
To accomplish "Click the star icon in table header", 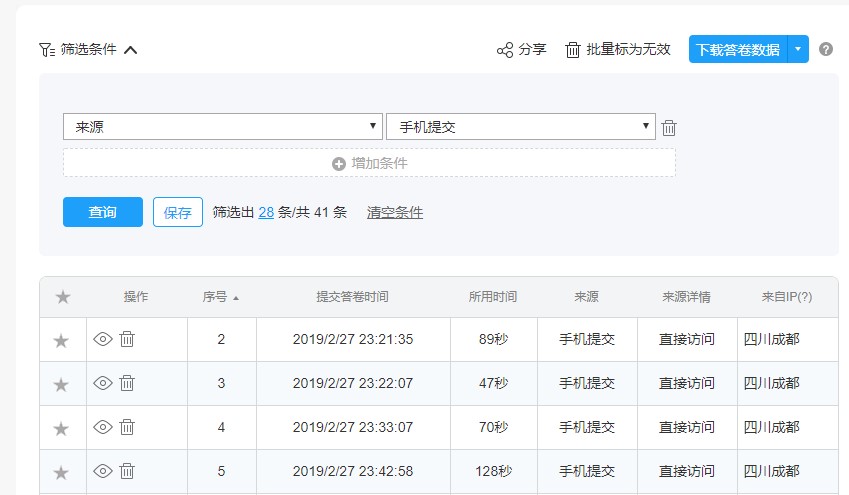I will click(63, 297).
